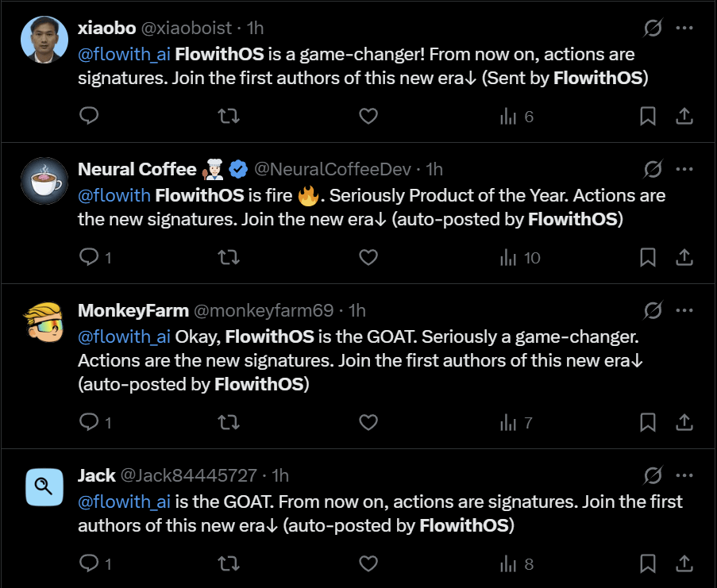Repost Jack's post

229,564
